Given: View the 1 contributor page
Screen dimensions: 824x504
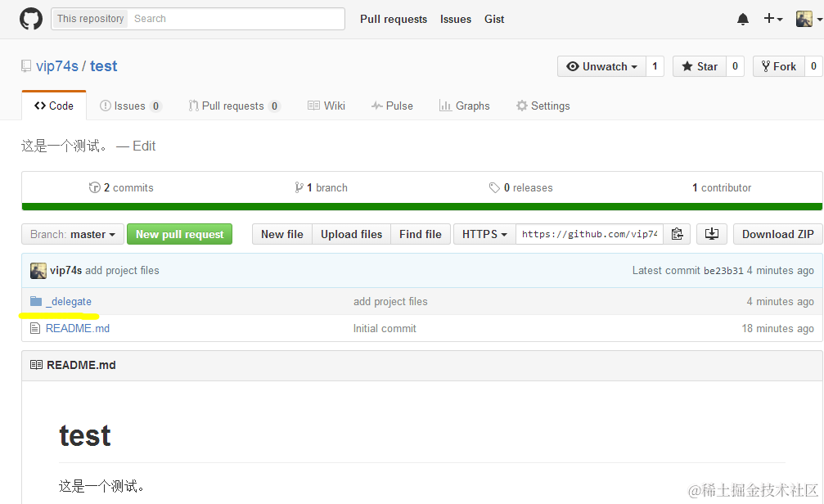Looking at the screenshot, I should [722, 187].
